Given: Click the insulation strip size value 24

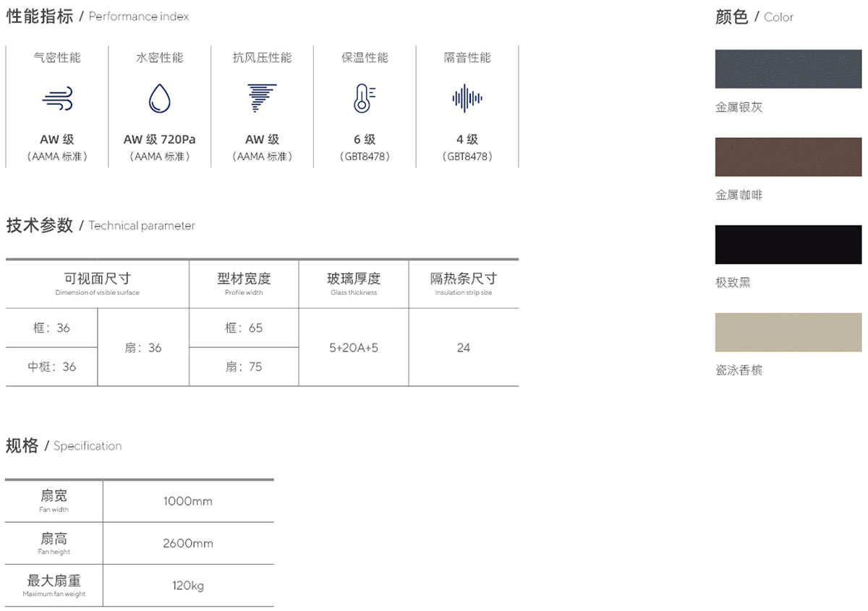Looking at the screenshot, I should point(464,348).
